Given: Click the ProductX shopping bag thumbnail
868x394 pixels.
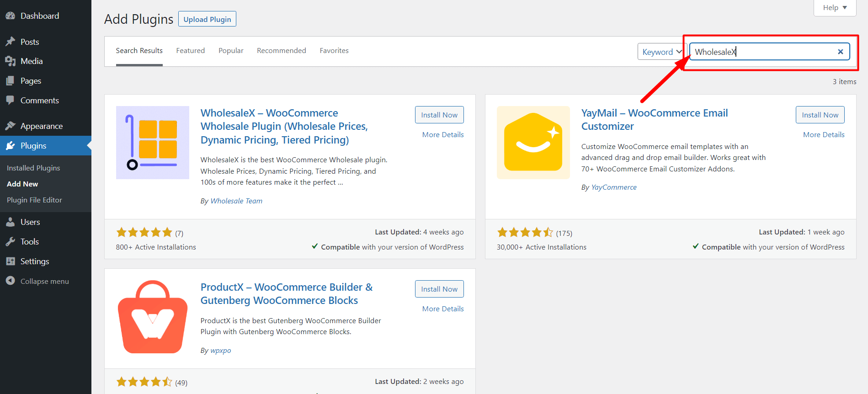Looking at the screenshot, I should coord(153,317).
